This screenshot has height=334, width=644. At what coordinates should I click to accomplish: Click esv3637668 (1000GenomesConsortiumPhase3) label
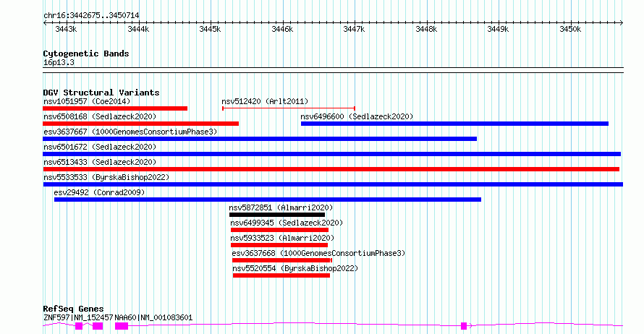click(318, 253)
